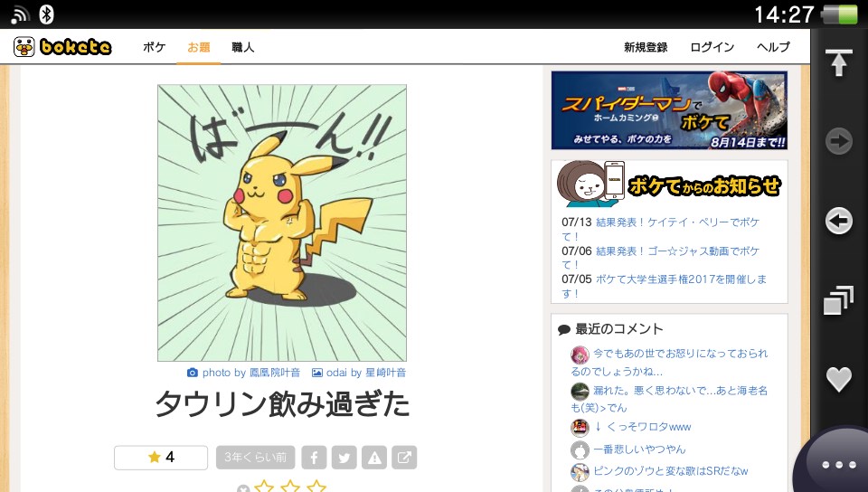The height and width of the screenshot is (492, 868).
Task: Tap the browser back arrow button
Action: tap(839, 222)
